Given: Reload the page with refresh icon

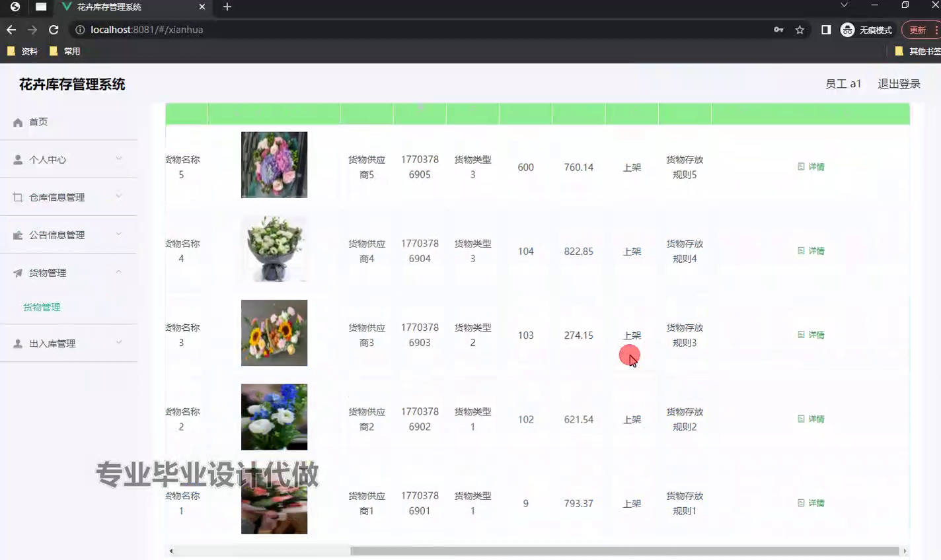Looking at the screenshot, I should coord(54,30).
